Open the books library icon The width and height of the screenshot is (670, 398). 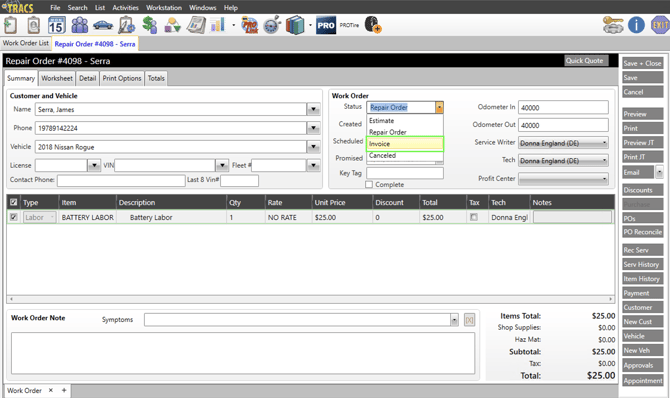295,25
